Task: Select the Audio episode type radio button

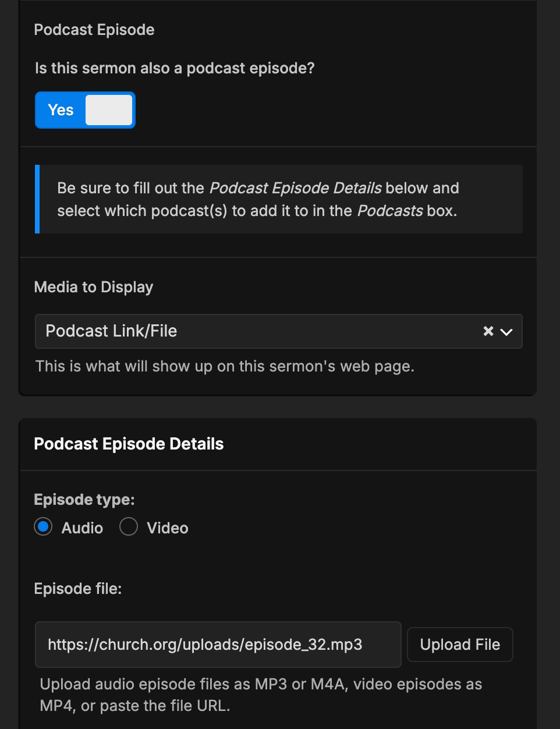Action: 43,527
